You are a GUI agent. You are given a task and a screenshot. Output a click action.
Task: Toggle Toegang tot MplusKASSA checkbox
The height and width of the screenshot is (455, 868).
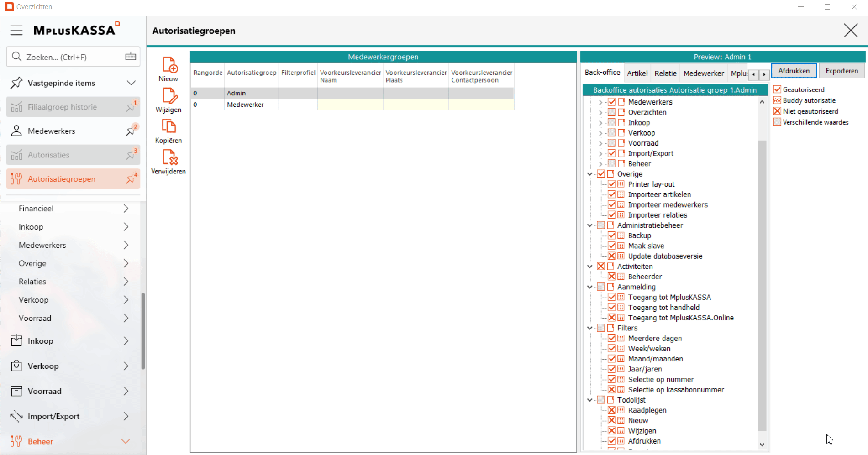(x=612, y=297)
